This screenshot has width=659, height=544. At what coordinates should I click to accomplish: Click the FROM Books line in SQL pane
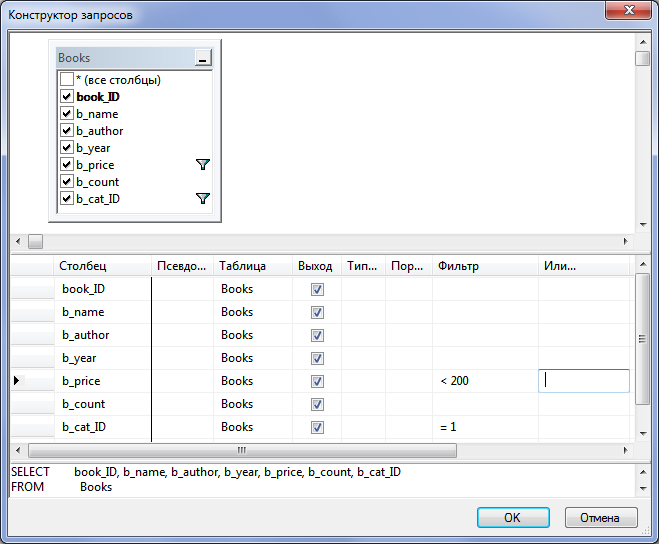click(61, 487)
